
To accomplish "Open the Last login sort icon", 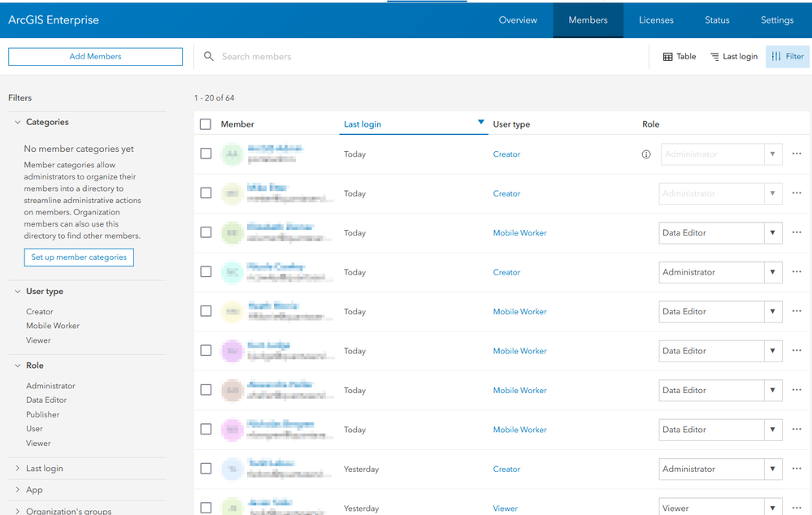I will click(714, 56).
